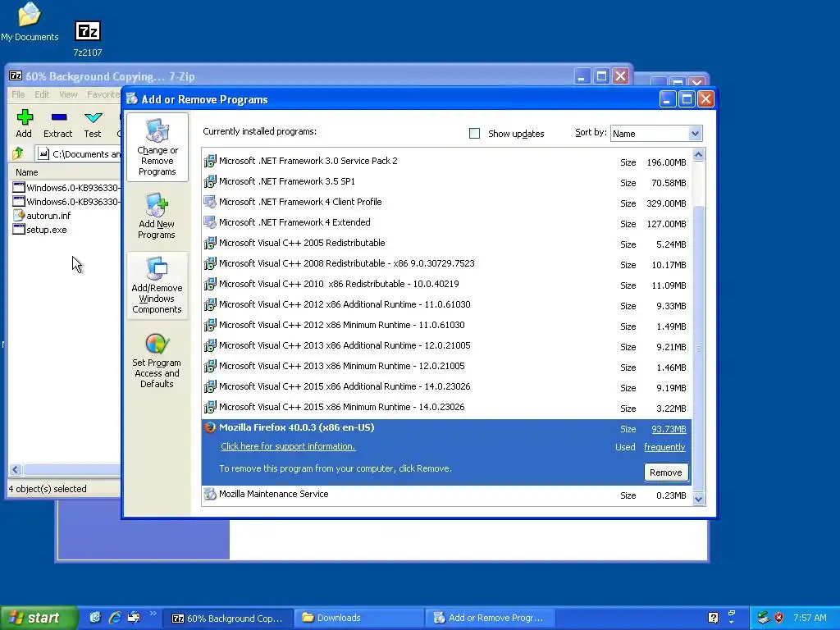Switch to Downloads taskbar window
The width and height of the screenshot is (840, 630).
click(x=359, y=618)
